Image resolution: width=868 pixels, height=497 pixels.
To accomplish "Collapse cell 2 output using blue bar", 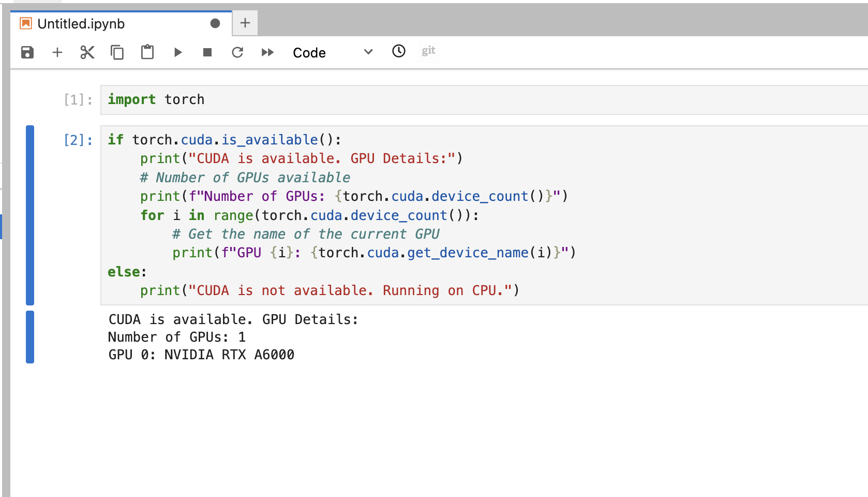I will coord(30,337).
